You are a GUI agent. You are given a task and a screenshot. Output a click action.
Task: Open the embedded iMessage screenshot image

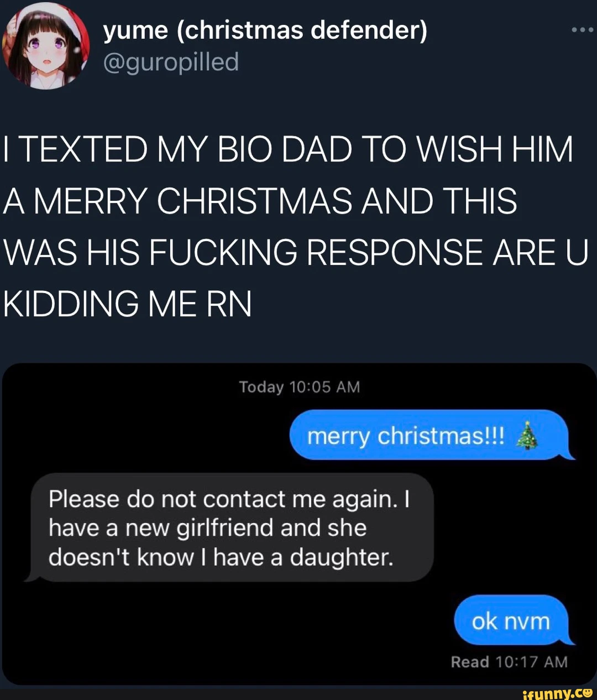299,524
